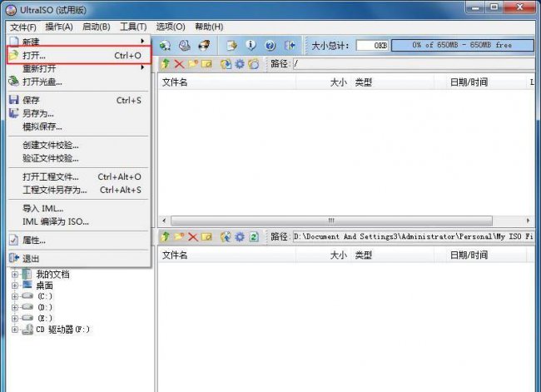This screenshot has height=392, width=541.
Task: Choose 退出 menu entry
Action: click(x=79, y=258)
